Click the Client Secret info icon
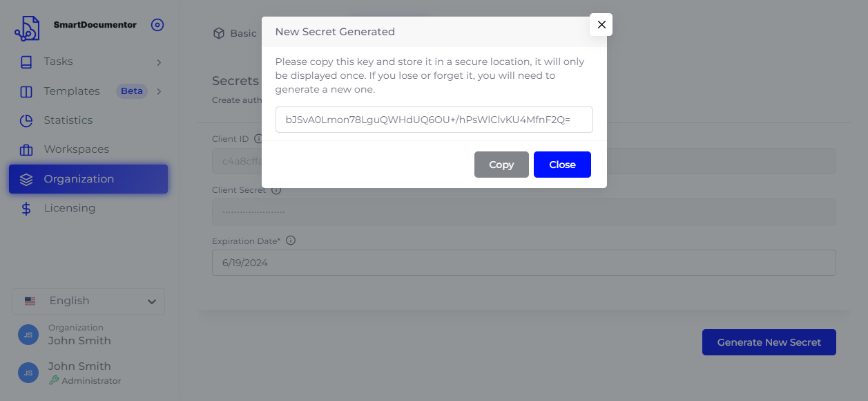 (x=276, y=190)
